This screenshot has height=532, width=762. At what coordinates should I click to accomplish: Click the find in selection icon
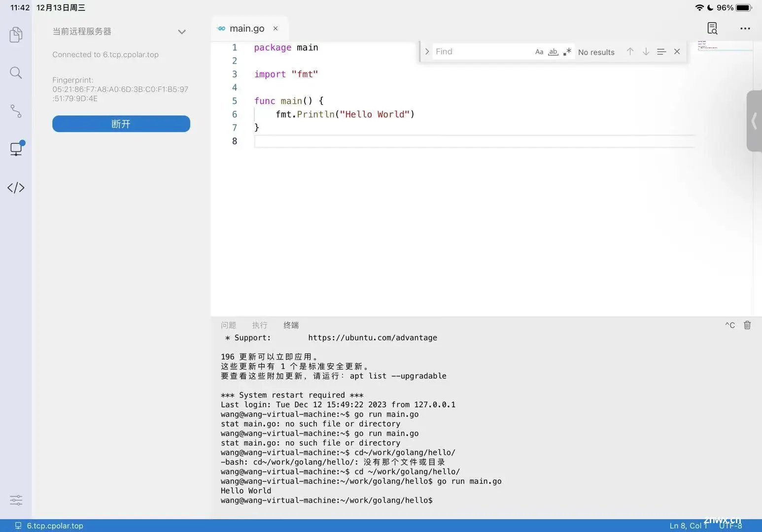coord(661,51)
